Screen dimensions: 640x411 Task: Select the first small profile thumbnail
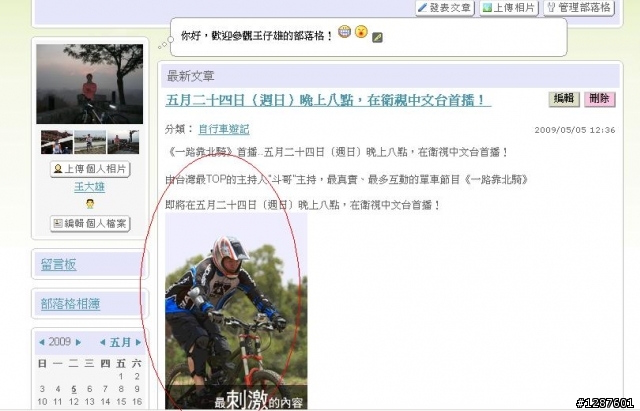tap(57, 142)
